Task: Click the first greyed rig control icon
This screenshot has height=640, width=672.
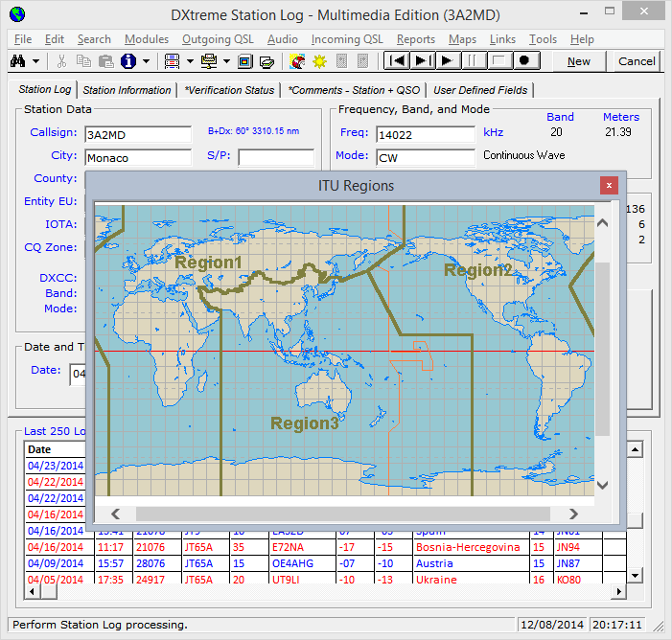Action: (x=341, y=61)
